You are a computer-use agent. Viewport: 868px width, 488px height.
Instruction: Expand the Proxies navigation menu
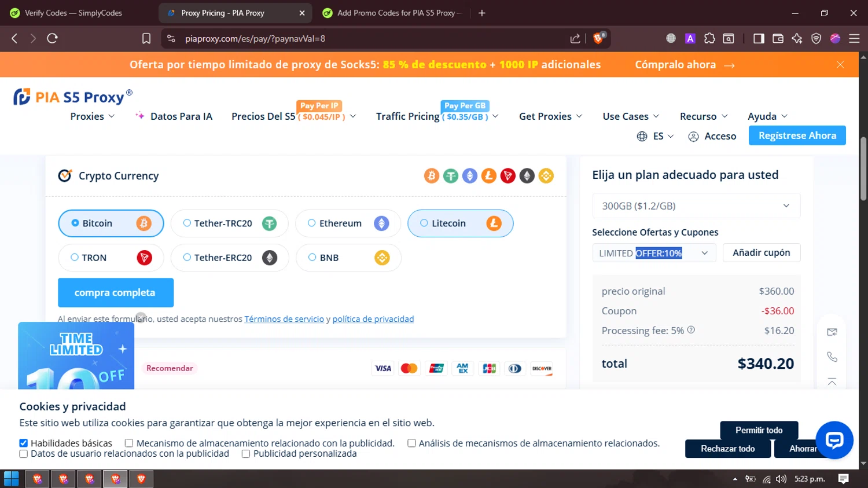click(93, 116)
